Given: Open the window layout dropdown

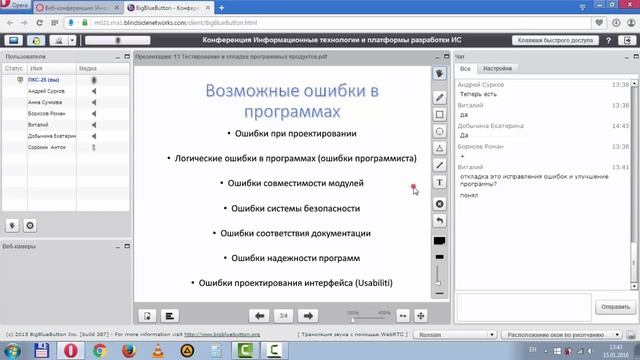Looking at the screenshot, I should click(562, 335).
